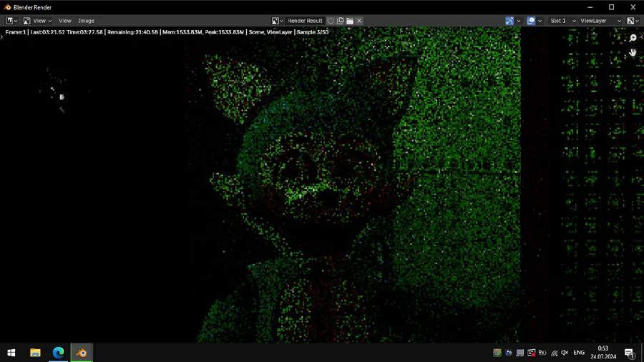Click the pan hand gizmo
Viewport: 644px width, 362px height.
(633, 52)
